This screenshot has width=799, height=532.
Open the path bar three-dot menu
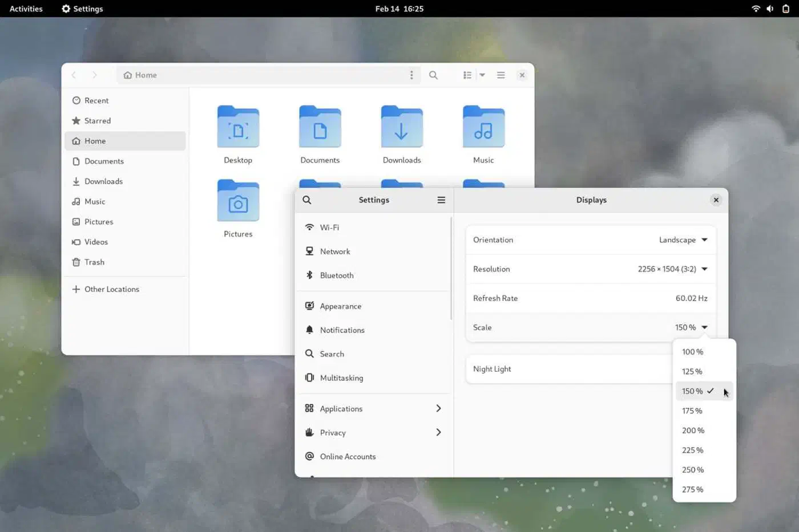click(x=411, y=75)
